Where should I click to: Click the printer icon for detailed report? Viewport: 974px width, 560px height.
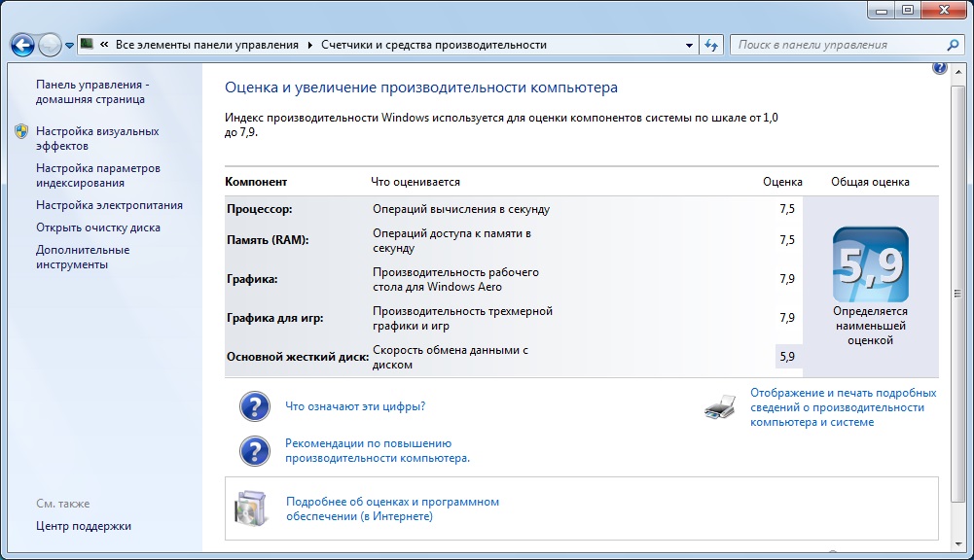coord(720,407)
